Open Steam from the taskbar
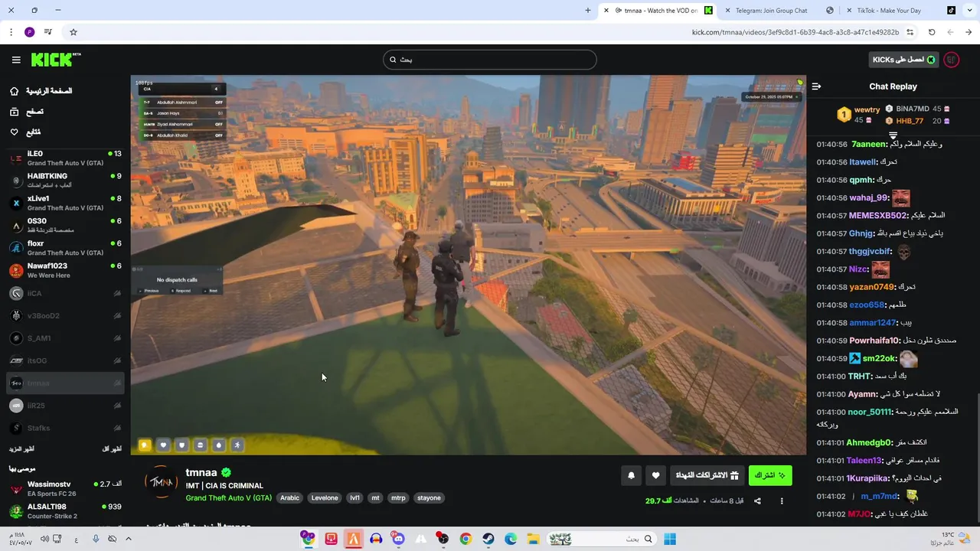Screen dimensions: 980x551 coord(488,539)
